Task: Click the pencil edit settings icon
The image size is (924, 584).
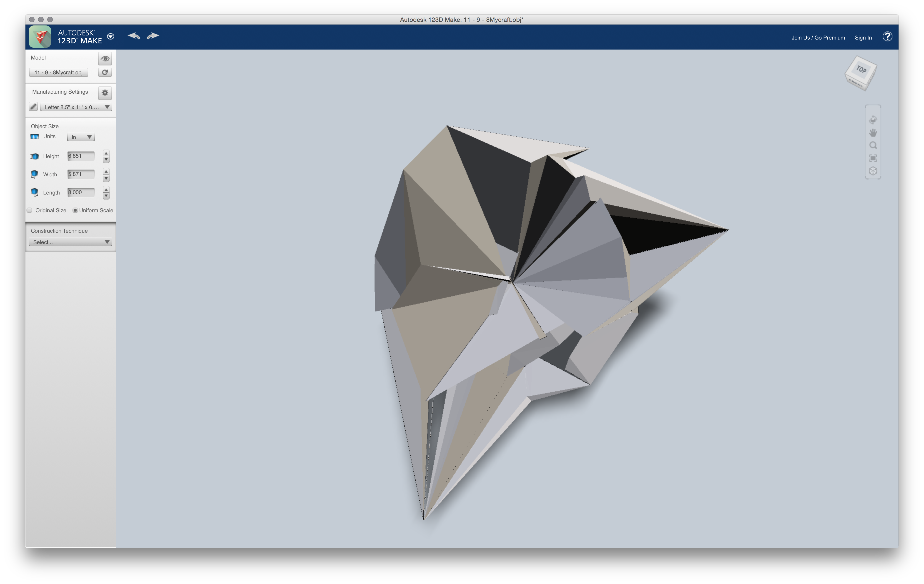Action: pos(33,107)
